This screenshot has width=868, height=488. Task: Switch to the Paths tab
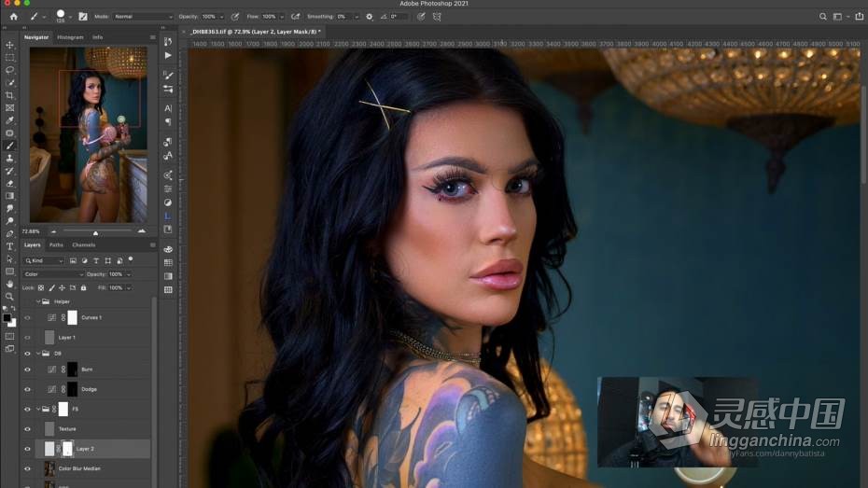tap(56, 244)
